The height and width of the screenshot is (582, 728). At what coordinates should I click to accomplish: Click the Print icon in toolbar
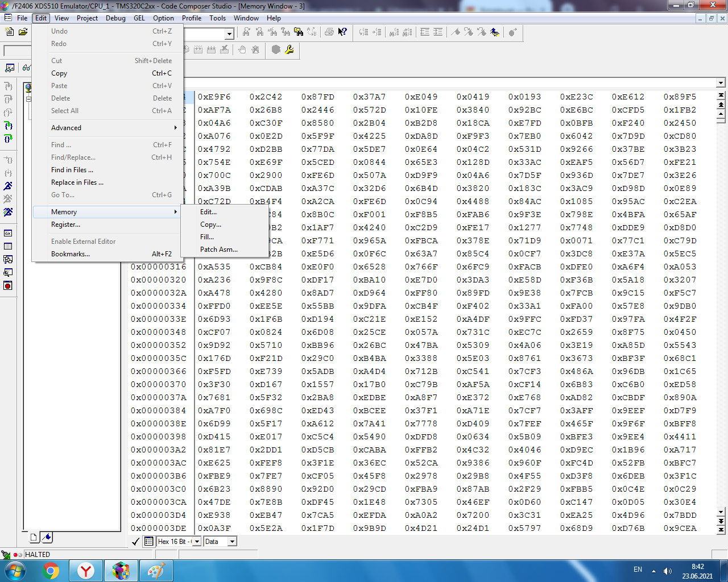click(329, 32)
